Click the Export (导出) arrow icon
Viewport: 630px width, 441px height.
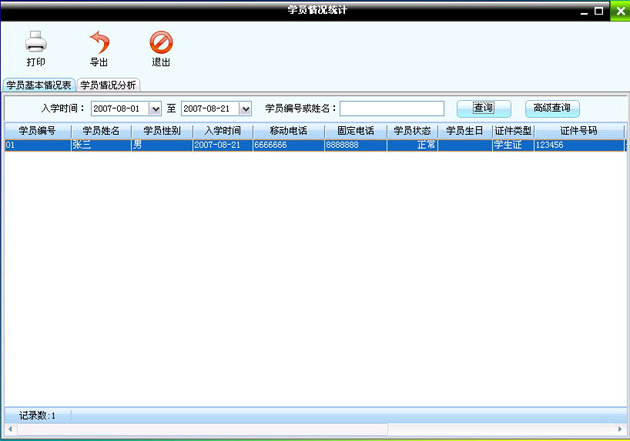(x=99, y=43)
